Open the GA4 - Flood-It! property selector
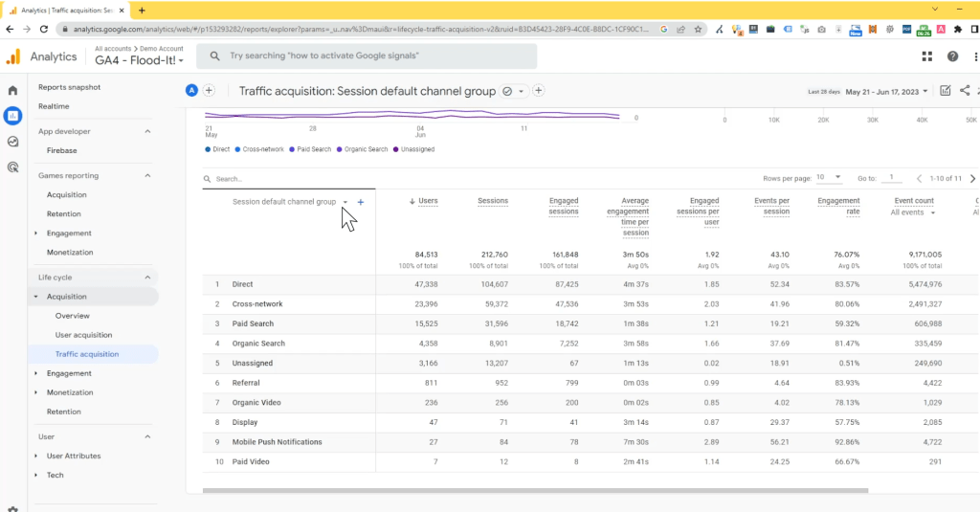 click(139, 60)
